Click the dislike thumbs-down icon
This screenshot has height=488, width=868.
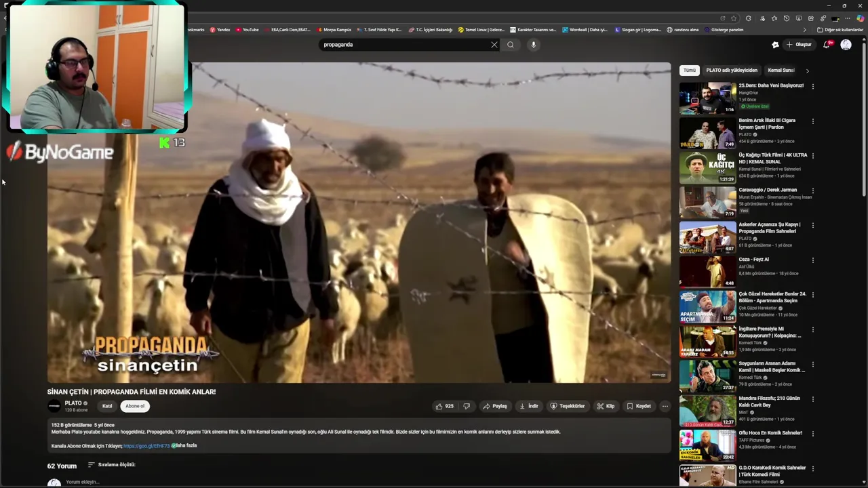pos(467,406)
